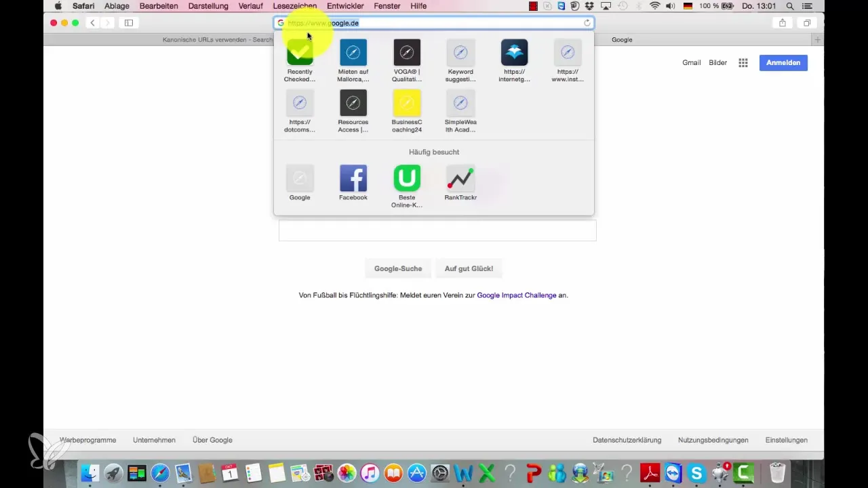
Task: Open Spotlight search in menu bar
Action: [x=790, y=6]
